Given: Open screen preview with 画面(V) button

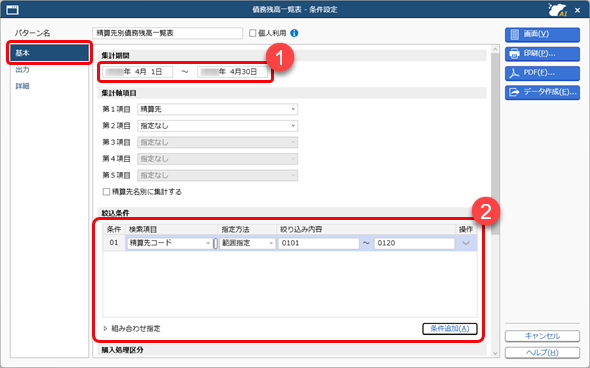Looking at the screenshot, I should tap(542, 34).
